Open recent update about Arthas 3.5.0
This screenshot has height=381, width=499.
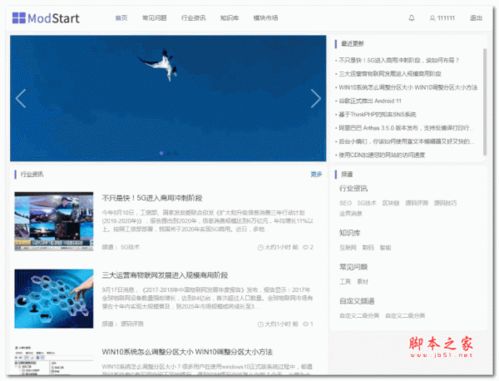click(404, 128)
